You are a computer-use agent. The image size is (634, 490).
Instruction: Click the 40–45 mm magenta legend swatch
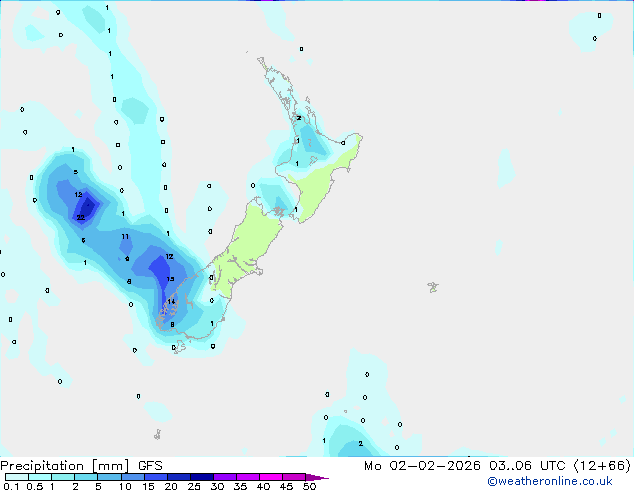pos(271,477)
